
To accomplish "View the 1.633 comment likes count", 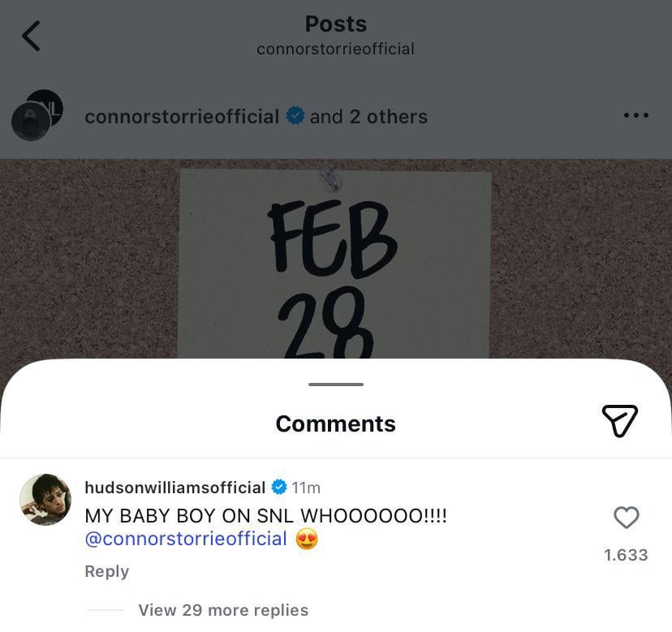I will pyautogui.click(x=626, y=555).
